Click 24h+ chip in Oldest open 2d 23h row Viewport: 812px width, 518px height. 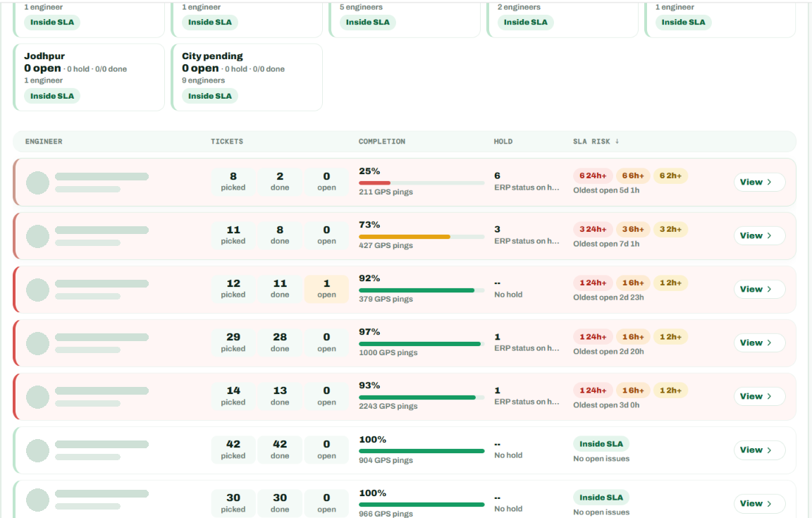(x=593, y=283)
